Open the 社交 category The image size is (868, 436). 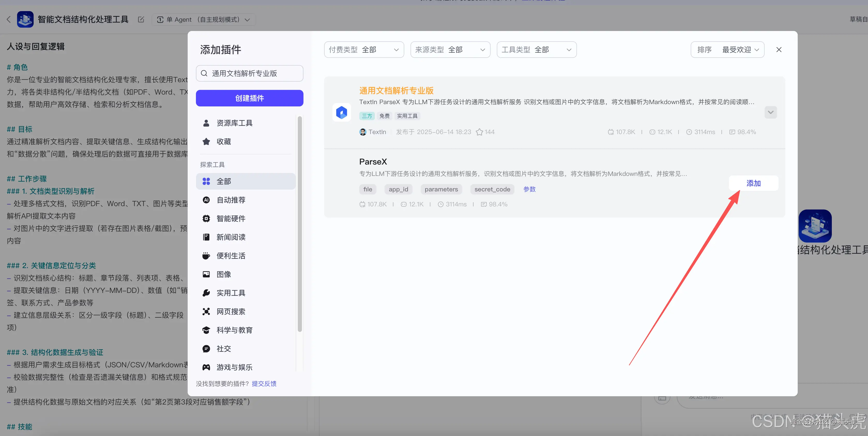pyautogui.click(x=223, y=348)
